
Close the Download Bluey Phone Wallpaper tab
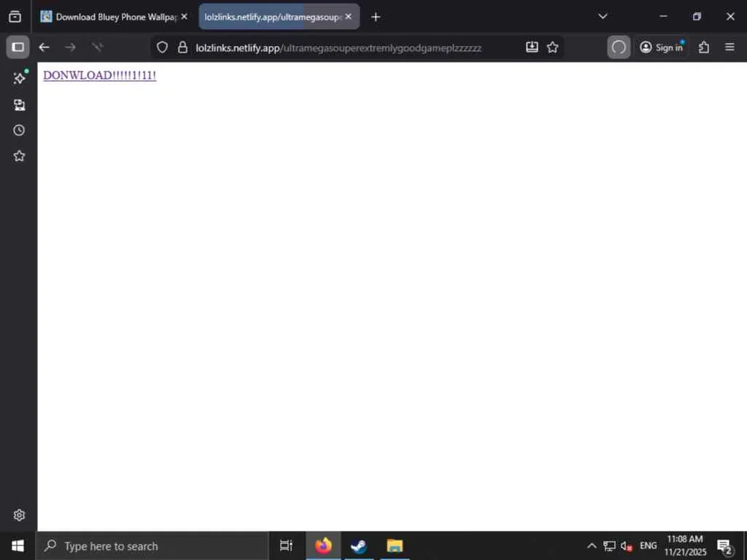[x=185, y=17]
